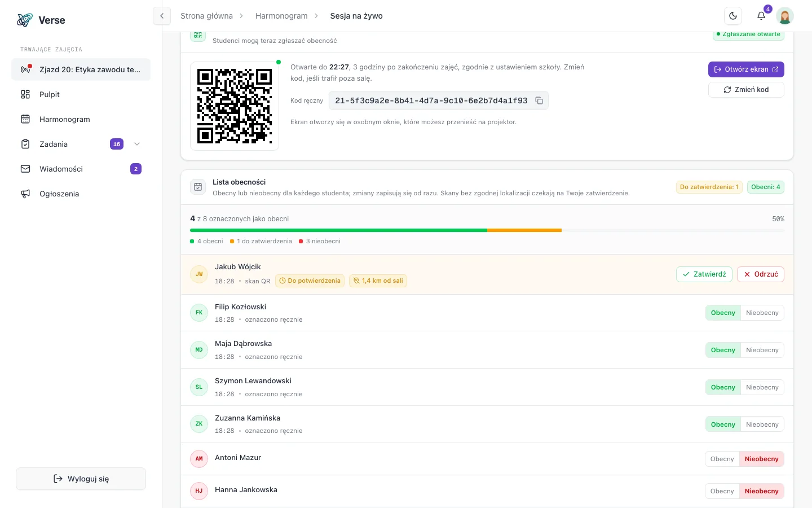Open Zadania in the sidebar
This screenshot has width=812, height=508.
tap(81, 144)
